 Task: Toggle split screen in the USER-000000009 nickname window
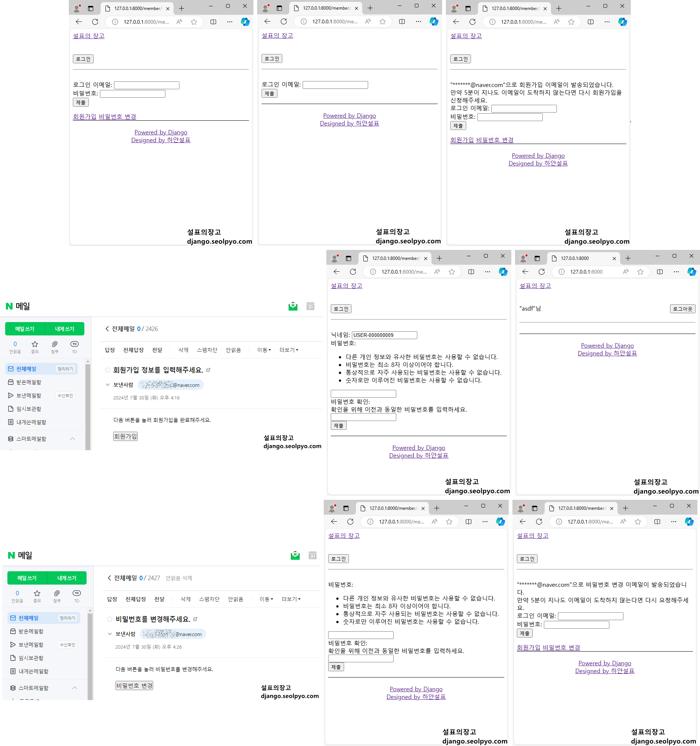pos(471,272)
